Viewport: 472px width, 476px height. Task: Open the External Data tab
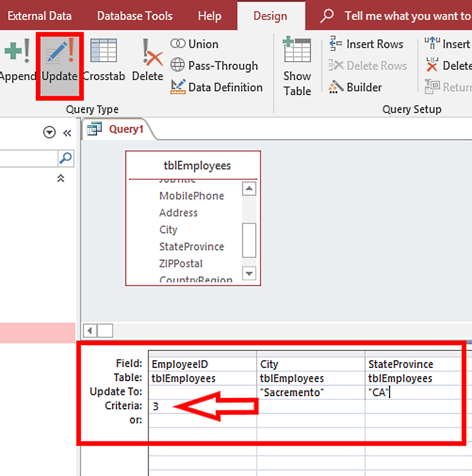(40, 16)
